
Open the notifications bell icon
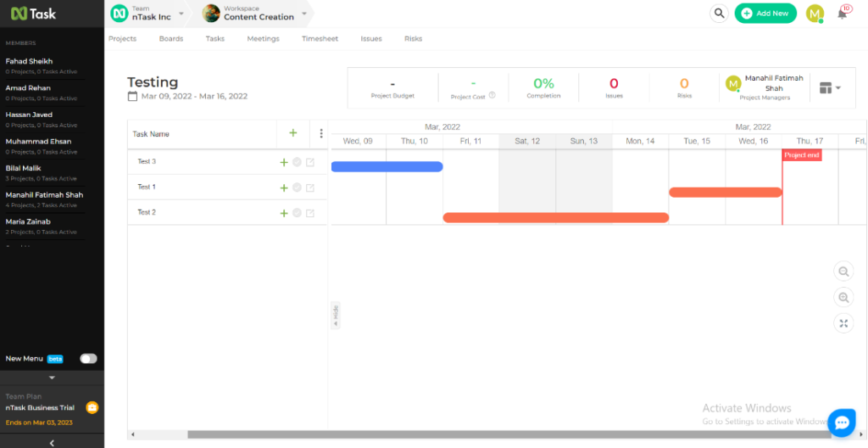coord(843,14)
